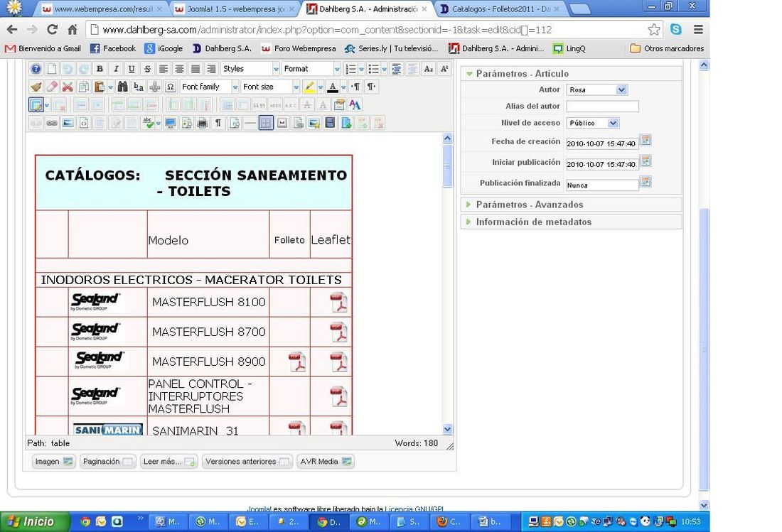Click the Indent icon

click(397, 69)
